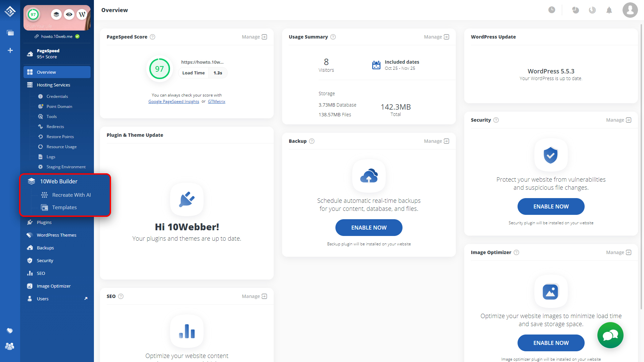Open Recreate With AI
644x362 pixels.
pos(71,195)
